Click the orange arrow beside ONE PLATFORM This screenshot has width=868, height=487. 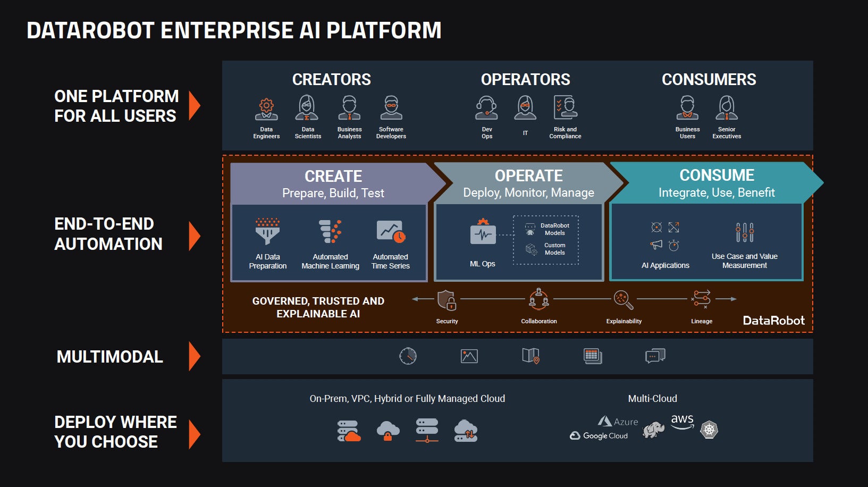tap(195, 105)
